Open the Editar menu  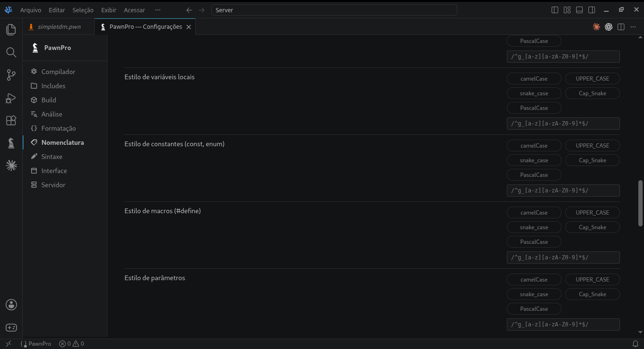coord(57,10)
